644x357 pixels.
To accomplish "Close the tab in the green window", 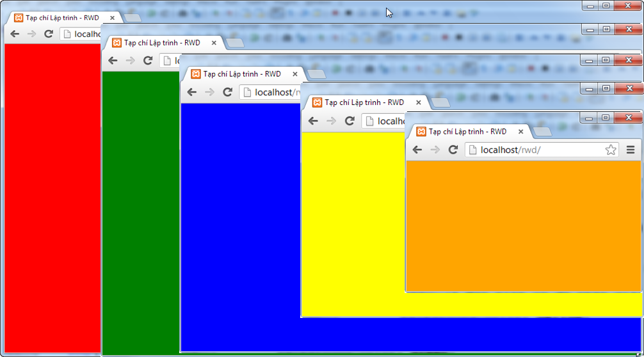I will pyautogui.click(x=215, y=43).
